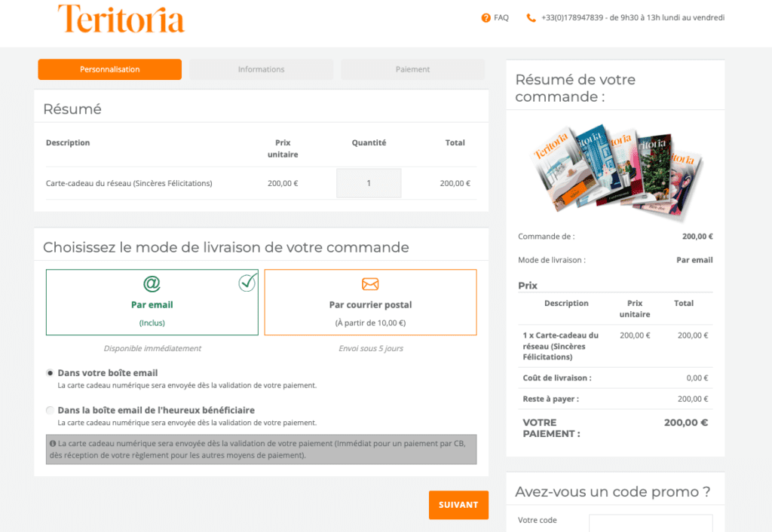Viewport: 772px width, 532px height.
Task: Click the Teritoria magazines thumbnail image
Action: [x=615, y=169]
